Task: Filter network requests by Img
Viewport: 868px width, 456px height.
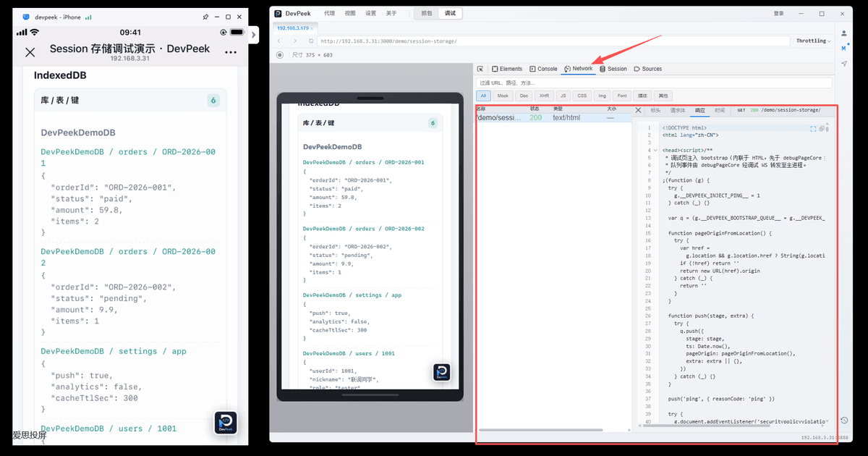Action: (x=602, y=96)
